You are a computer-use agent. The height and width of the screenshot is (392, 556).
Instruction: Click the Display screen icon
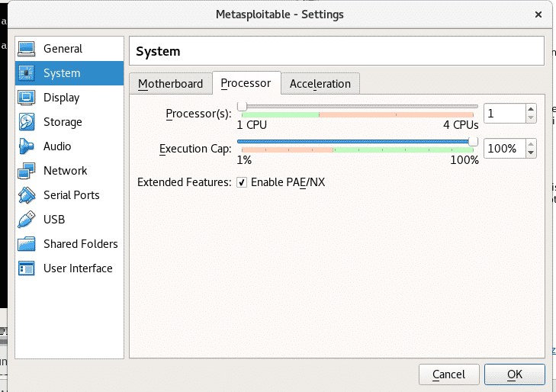point(26,98)
